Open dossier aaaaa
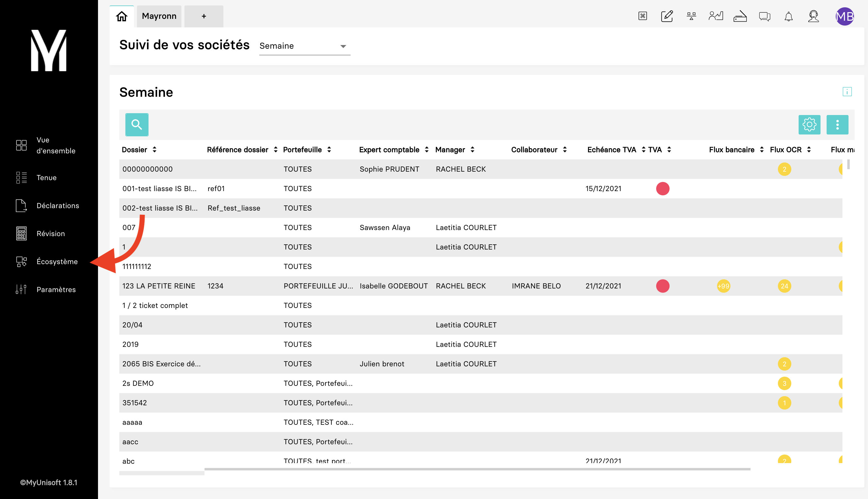Viewport: 868px width, 499px height. point(132,422)
